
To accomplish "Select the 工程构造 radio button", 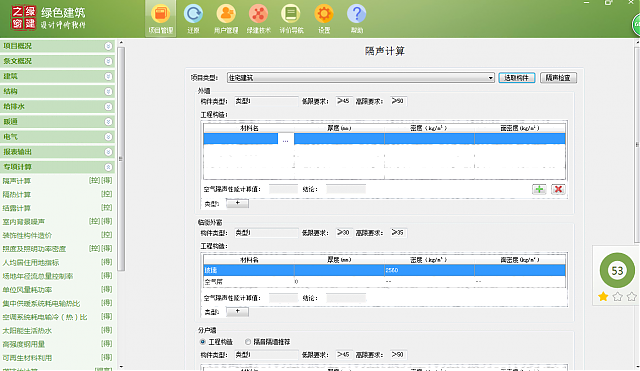I will click(x=203, y=342).
